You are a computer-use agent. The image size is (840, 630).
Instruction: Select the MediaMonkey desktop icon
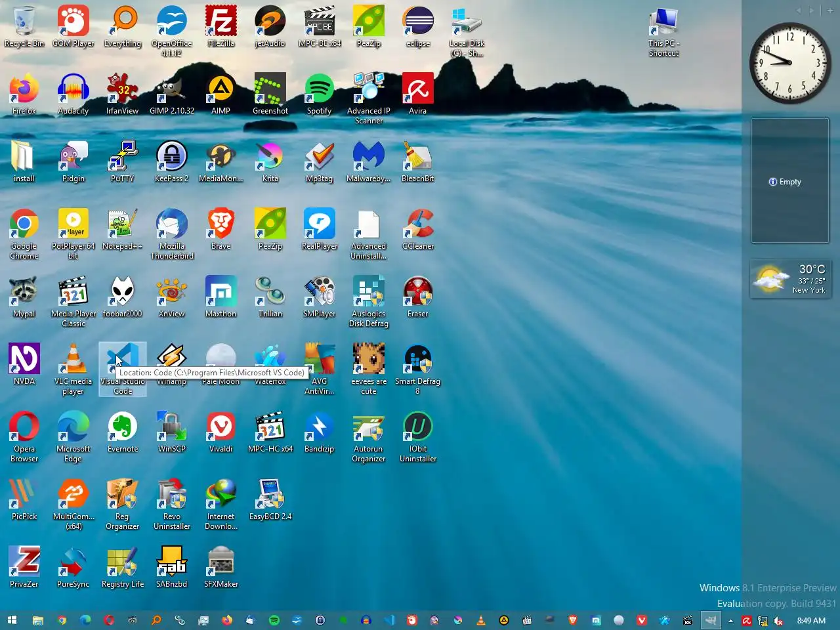coord(221,162)
